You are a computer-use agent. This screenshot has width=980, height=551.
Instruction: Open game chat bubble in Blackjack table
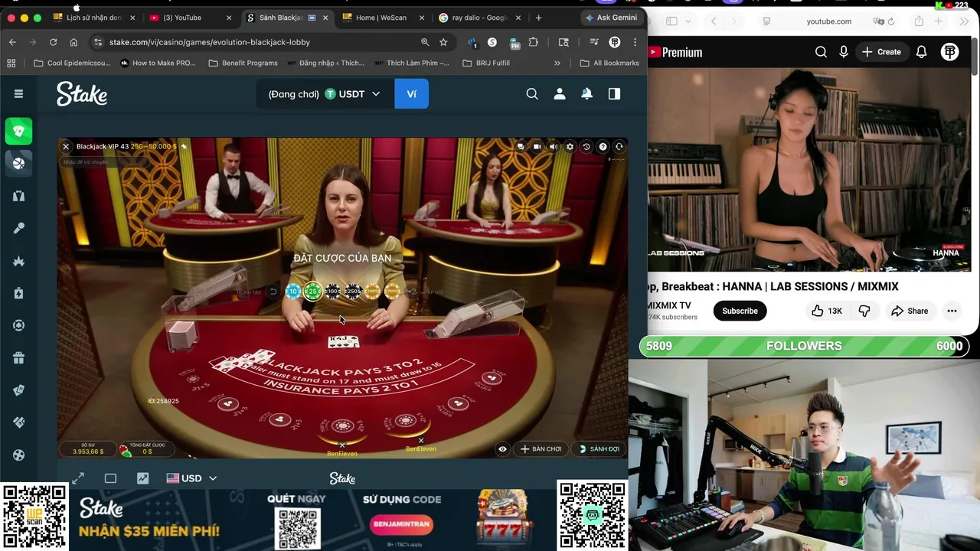[x=521, y=146]
